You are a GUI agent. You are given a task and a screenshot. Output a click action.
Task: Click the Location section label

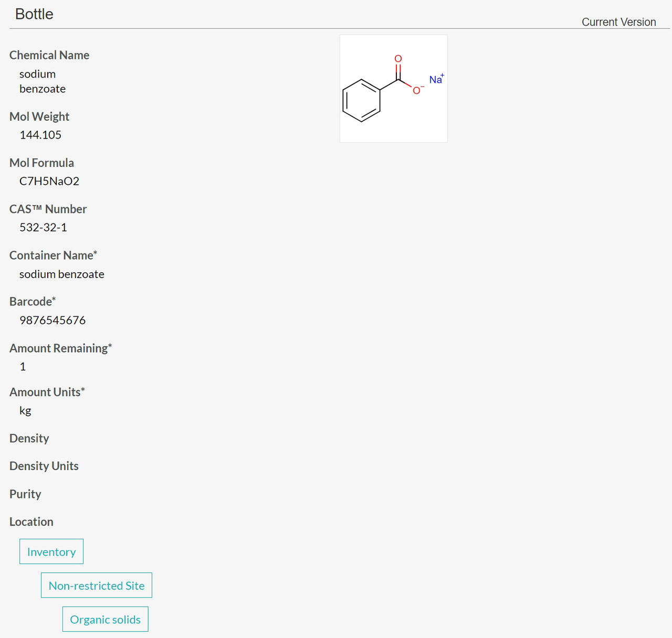point(31,522)
